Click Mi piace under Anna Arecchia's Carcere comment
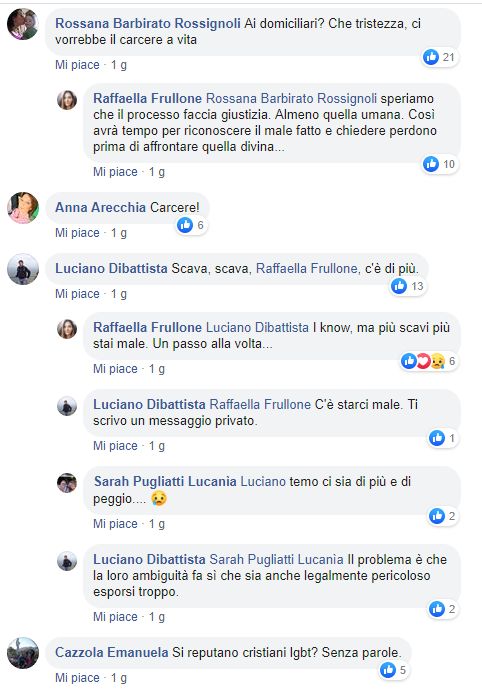Viewport: 482px width, 692px height. point(77,233)
